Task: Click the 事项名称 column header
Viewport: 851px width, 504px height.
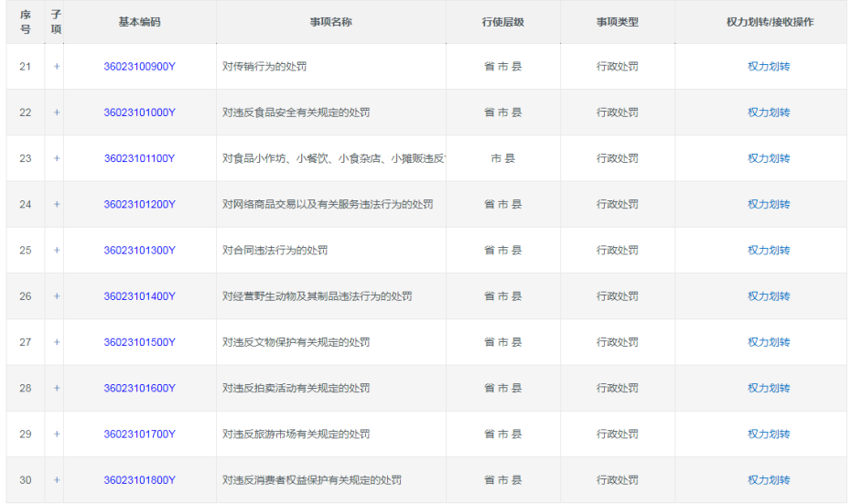Action: (330, 22)
